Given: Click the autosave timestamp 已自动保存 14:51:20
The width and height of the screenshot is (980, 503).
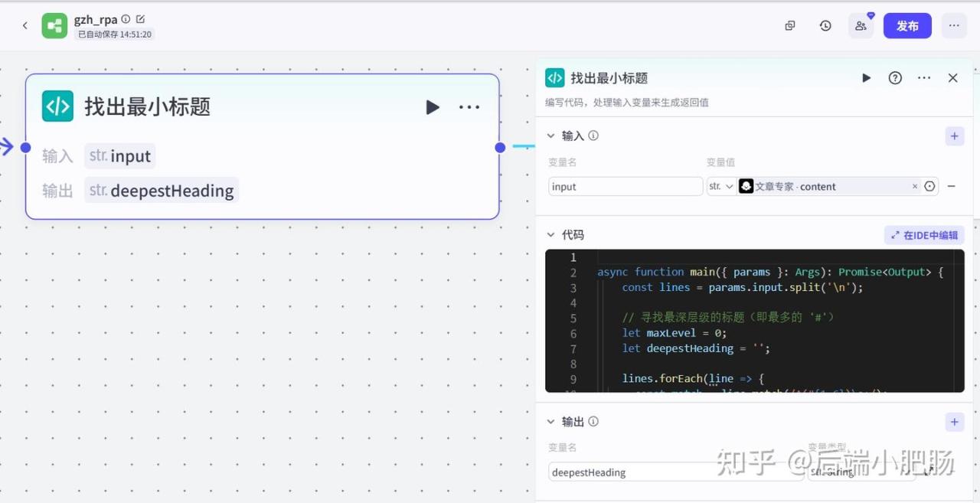Looking at the screenshot, I should point(115,34).
